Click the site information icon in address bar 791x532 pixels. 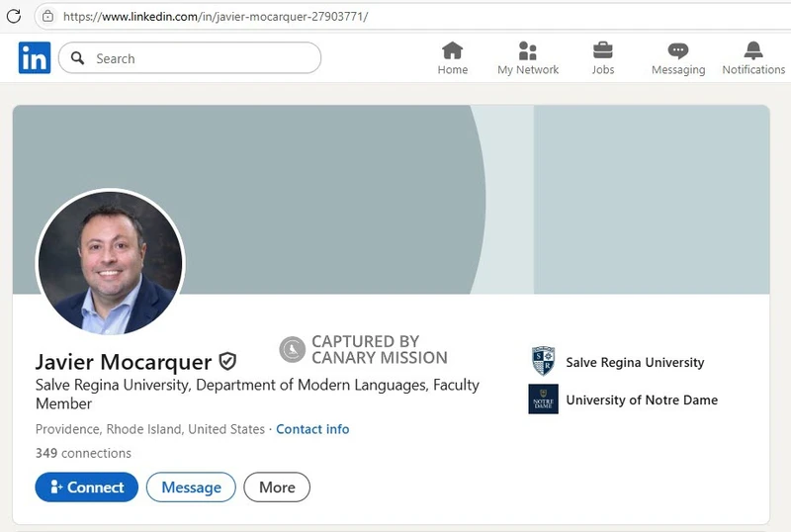pos(46,16)
